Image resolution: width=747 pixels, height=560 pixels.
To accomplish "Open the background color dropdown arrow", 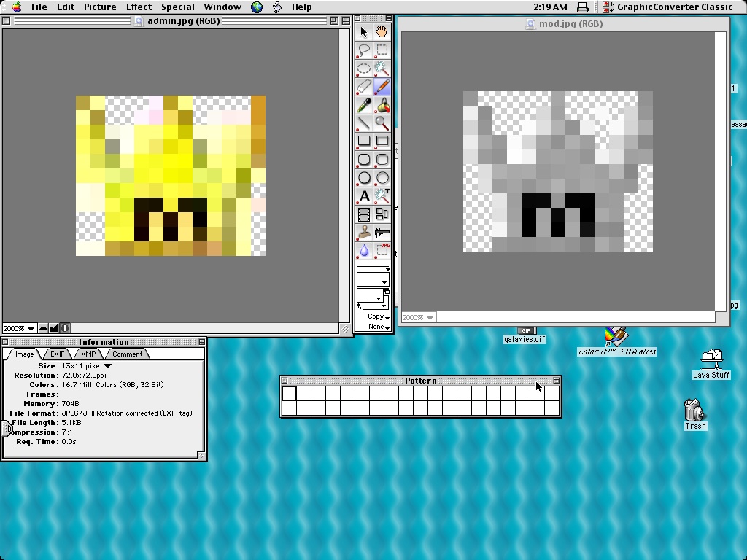I will (x=384, y=306).
